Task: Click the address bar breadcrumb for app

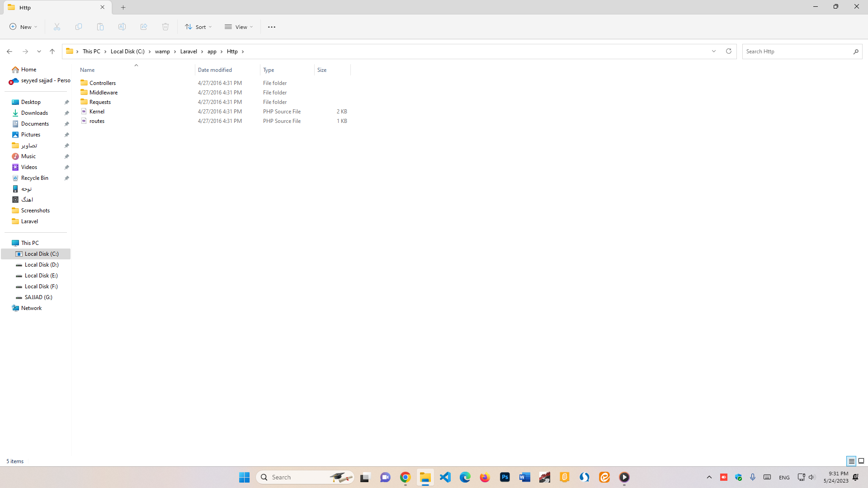Action: tap(212, 51)
